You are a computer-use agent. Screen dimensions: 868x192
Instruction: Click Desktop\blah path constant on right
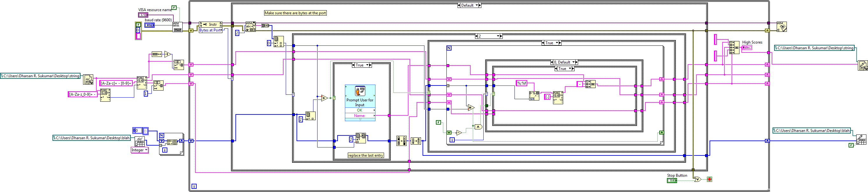coord(812,131)
